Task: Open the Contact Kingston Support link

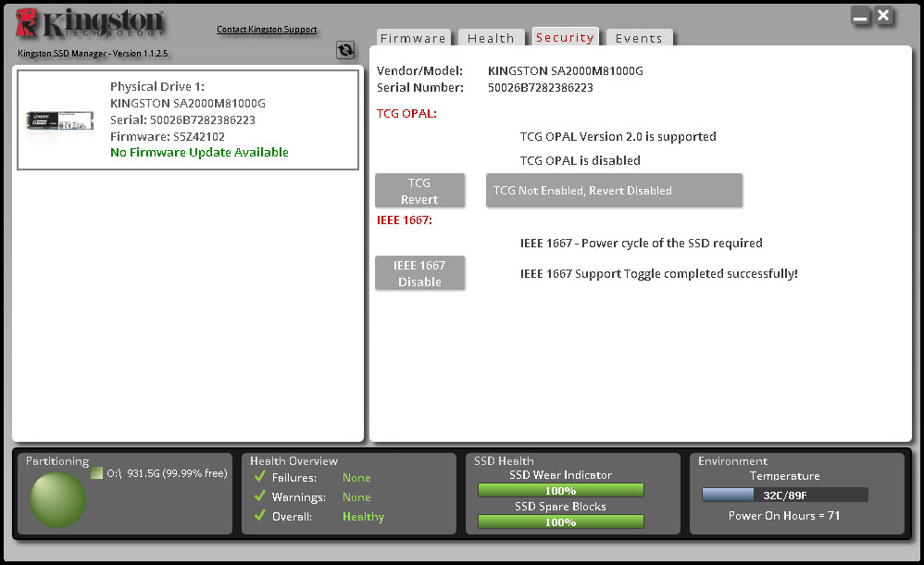Action: [267, 30]
